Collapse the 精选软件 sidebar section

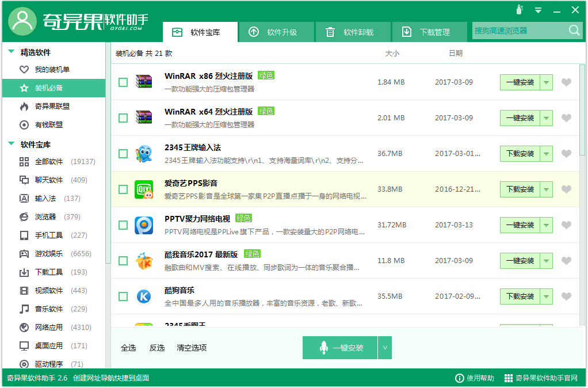click(x=12, y=51)
